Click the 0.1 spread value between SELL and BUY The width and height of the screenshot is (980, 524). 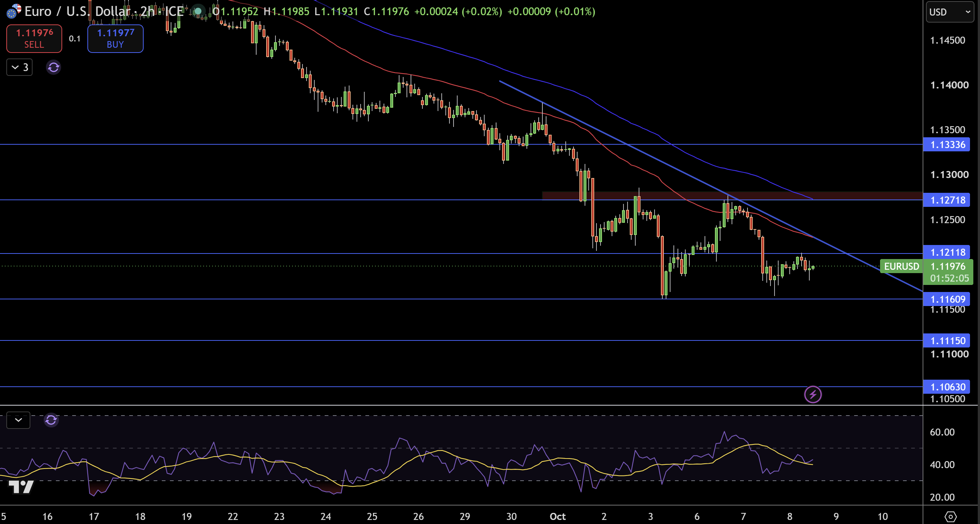click(74, 38)
